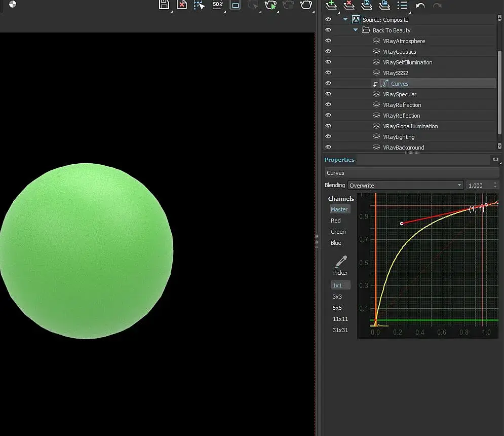Click the save image disk icon

[x=164, y=5]
